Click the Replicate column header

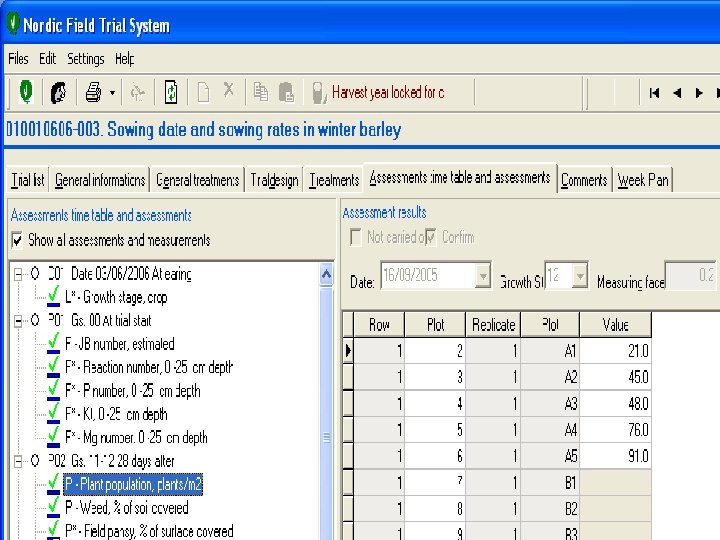pyautogui.click(x=493, y=325)
